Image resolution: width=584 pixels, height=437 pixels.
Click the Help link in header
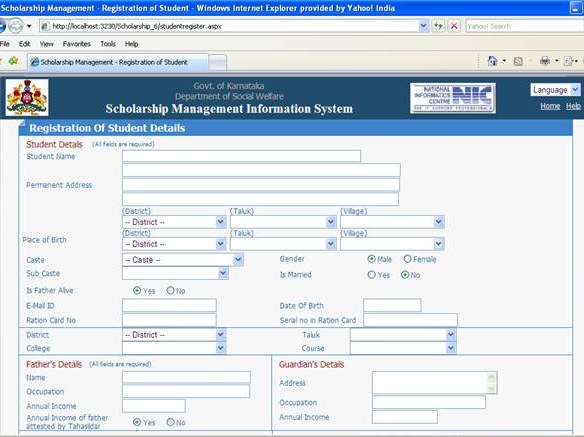pyautogui.click(x=573, y=106)
